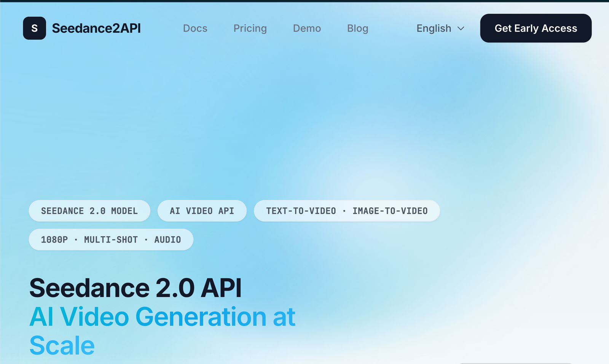
Task: Open the English language dropdown
Action: tap(440, 28)
